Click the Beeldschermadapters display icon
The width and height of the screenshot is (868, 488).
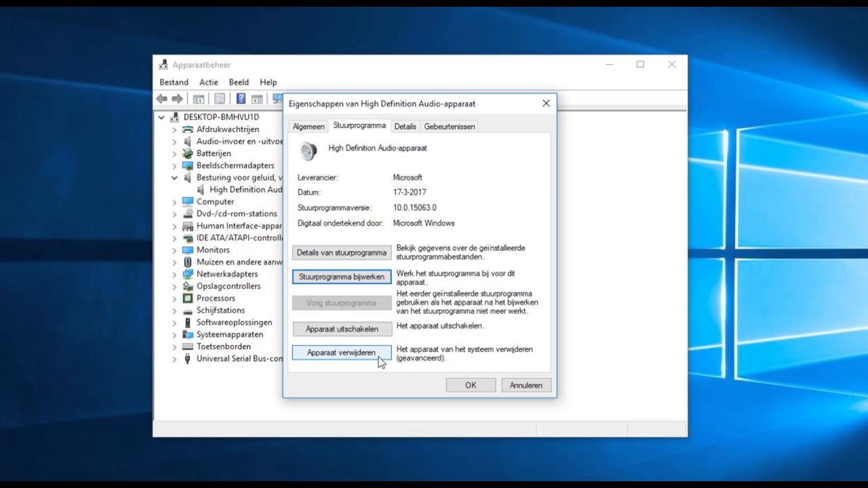click(188, 165)
